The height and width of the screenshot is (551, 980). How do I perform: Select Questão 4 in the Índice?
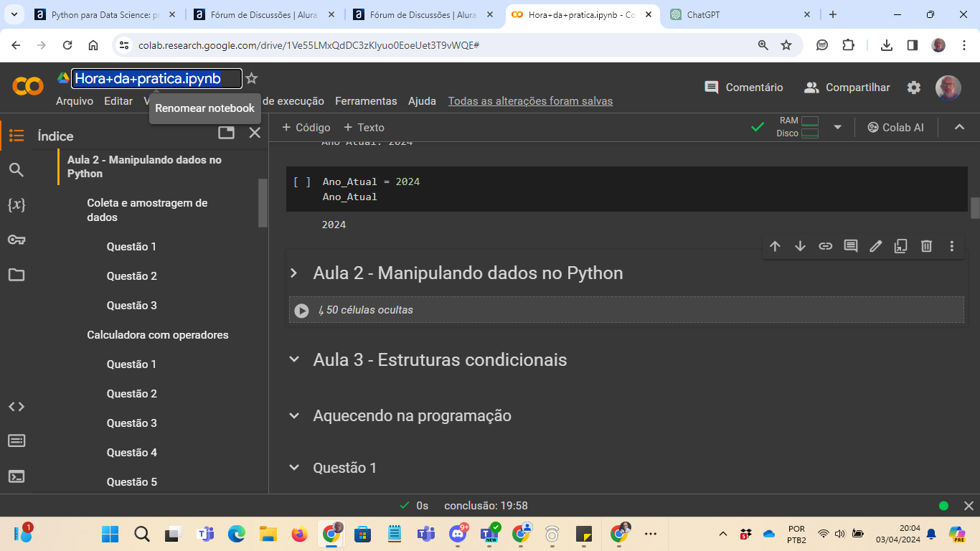tap(132, 453)
